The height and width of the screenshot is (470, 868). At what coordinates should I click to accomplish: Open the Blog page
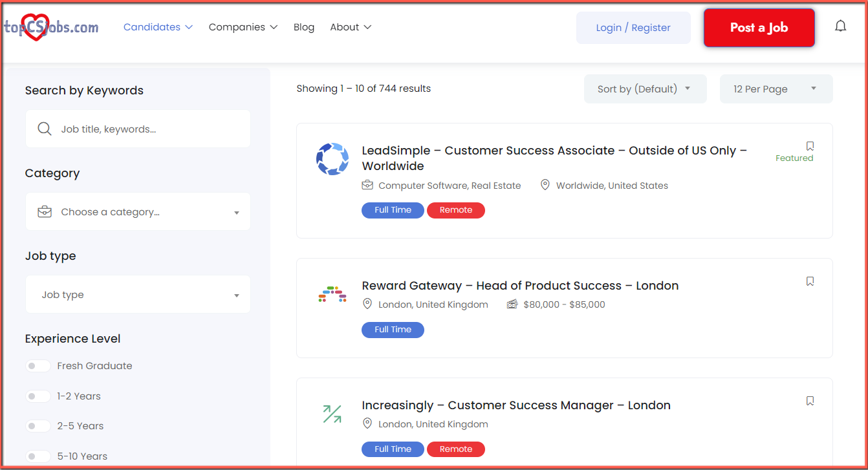click(x=304, y=27)
